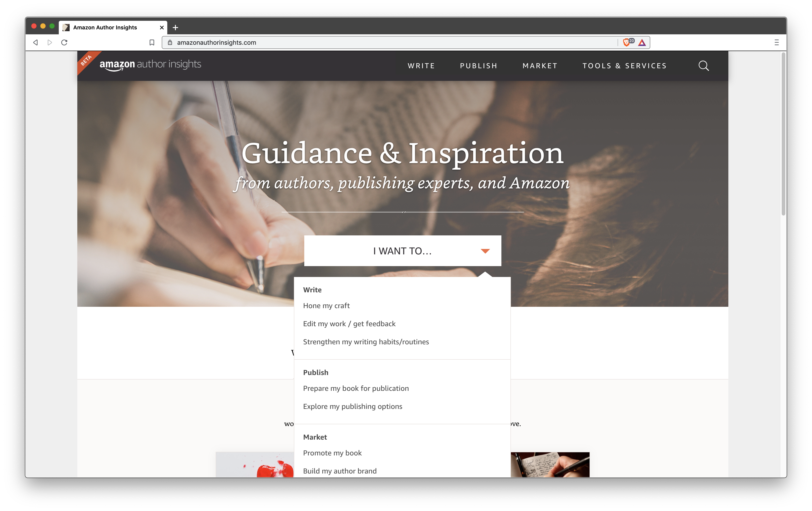Open the site search magnifier icon

(703, 66)
